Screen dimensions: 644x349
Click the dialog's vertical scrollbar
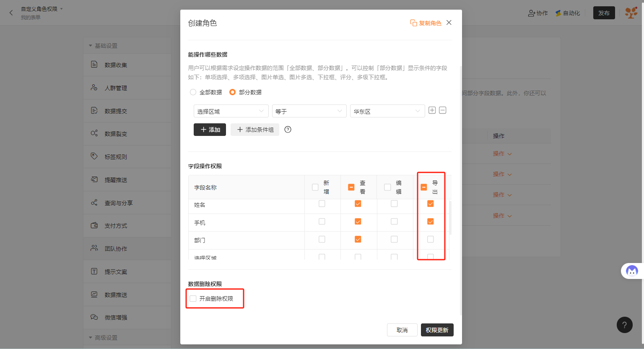[461, 190]
